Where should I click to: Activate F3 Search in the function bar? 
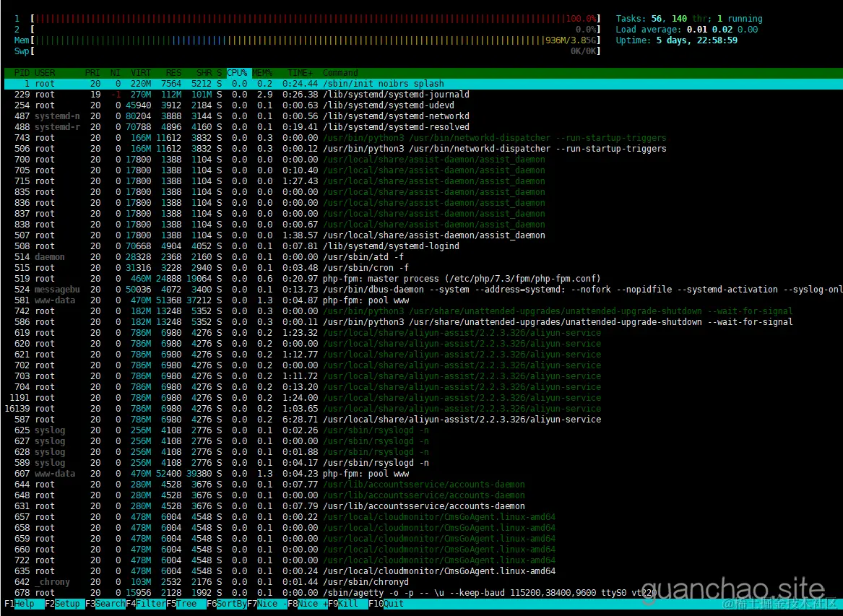tap(105, 604)
